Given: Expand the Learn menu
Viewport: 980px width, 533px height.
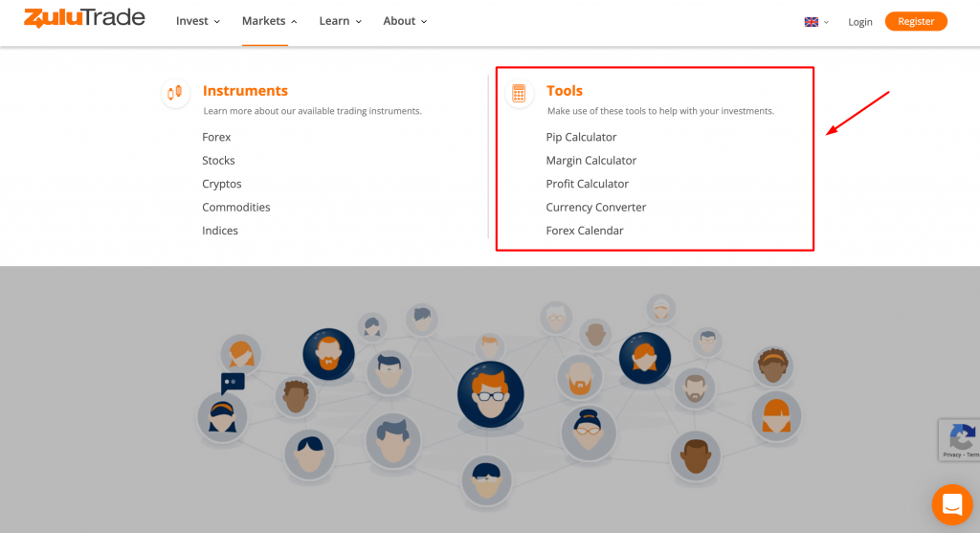Looking at the screenshot, I should pos(340,21).
